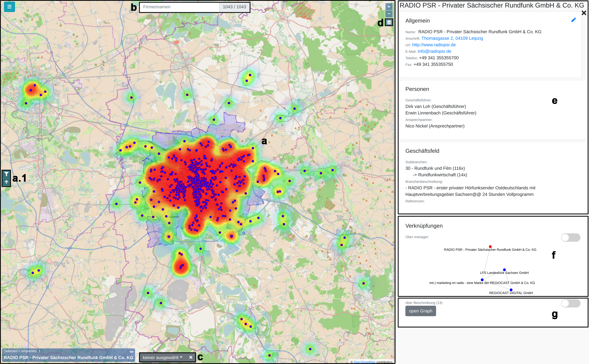589x364 pixels.
Task: Clear selection with X beside keiner ausgewählt
Action: pos(191,357)
